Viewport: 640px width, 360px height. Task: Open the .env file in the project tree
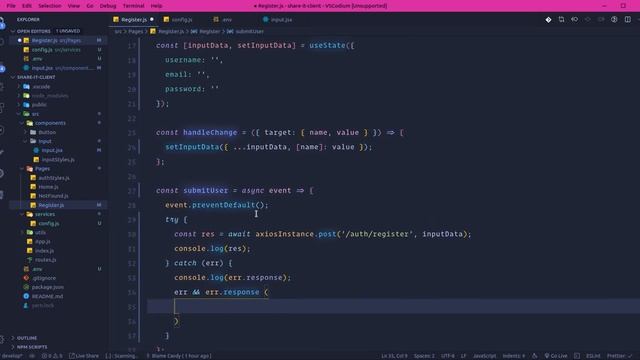(38, 269)
